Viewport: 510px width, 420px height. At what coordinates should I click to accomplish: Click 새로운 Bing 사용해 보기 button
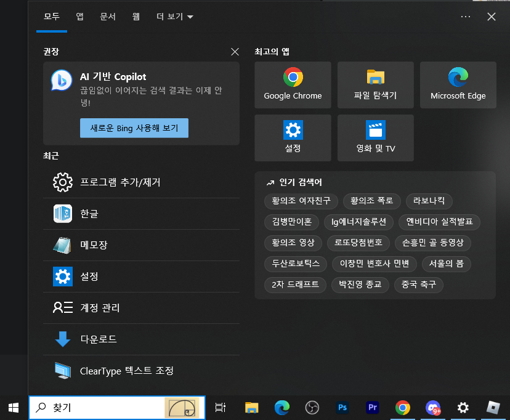pyautogui.click(x=134, y=128)
